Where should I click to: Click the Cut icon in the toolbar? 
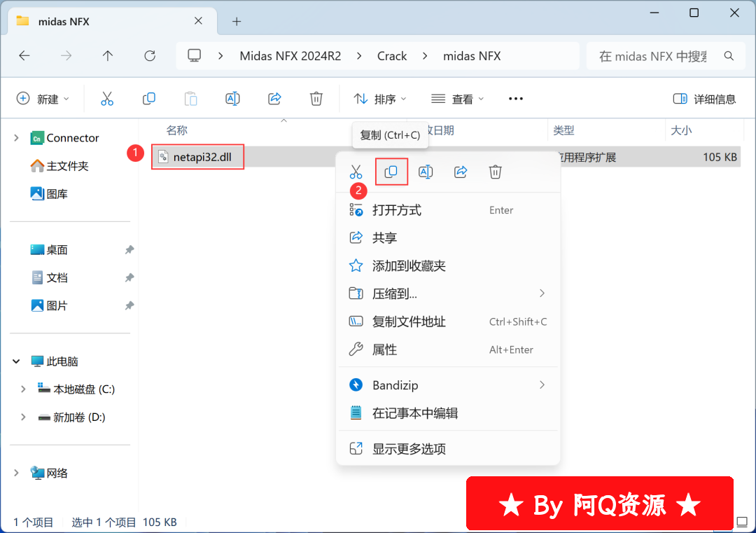[107, 99]
